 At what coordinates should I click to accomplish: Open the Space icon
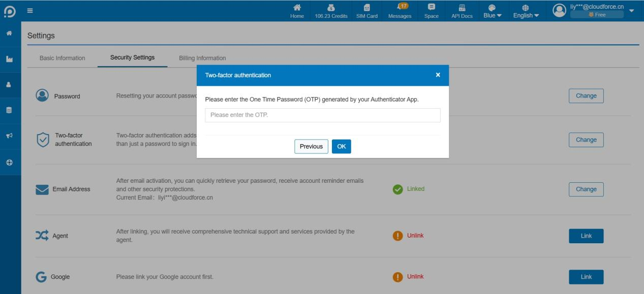(431, 7)
